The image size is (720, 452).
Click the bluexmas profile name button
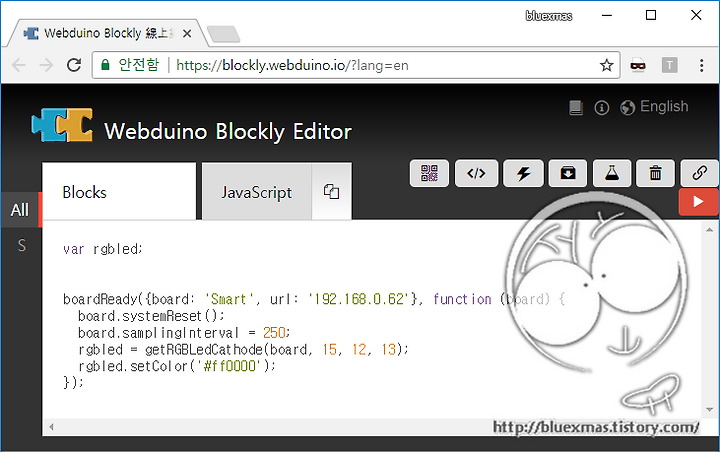coord(549,16)
